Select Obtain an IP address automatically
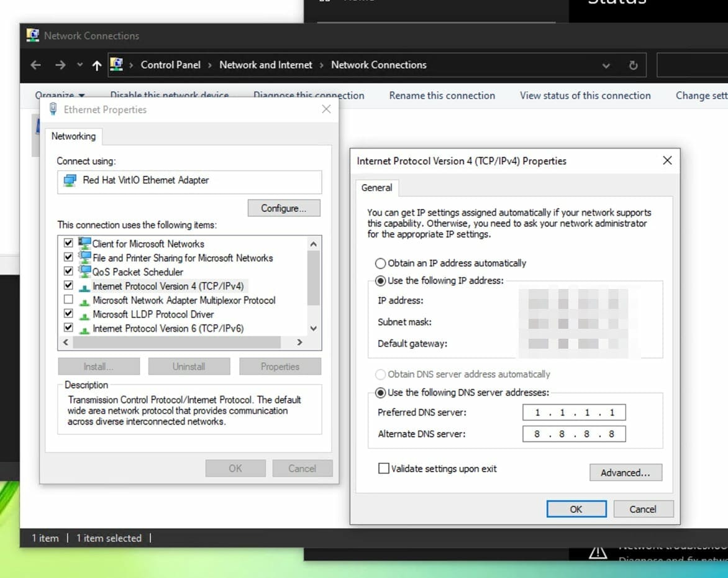728x578 pixels. tap(380, 264)
